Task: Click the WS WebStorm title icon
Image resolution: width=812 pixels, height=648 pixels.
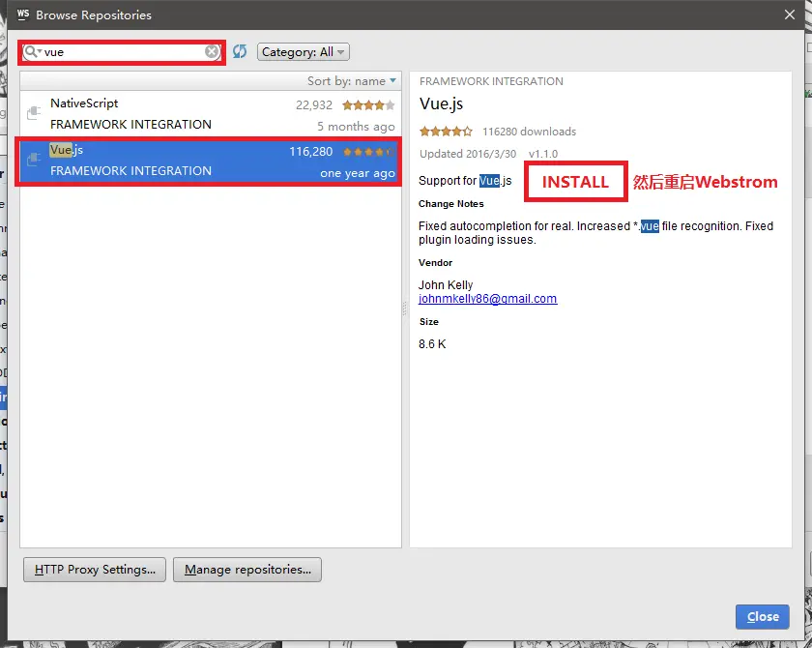Action: 23,15
